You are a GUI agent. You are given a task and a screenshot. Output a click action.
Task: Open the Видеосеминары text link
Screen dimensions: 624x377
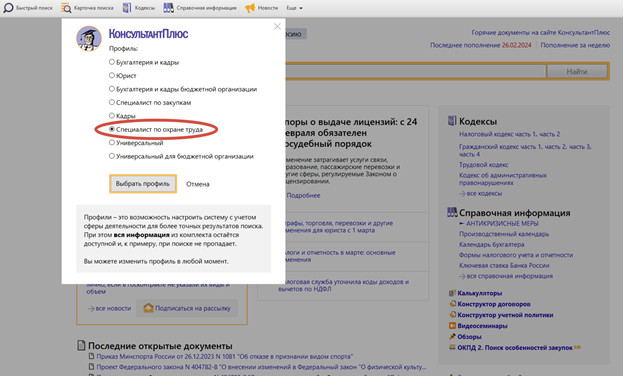click(482, 326)
